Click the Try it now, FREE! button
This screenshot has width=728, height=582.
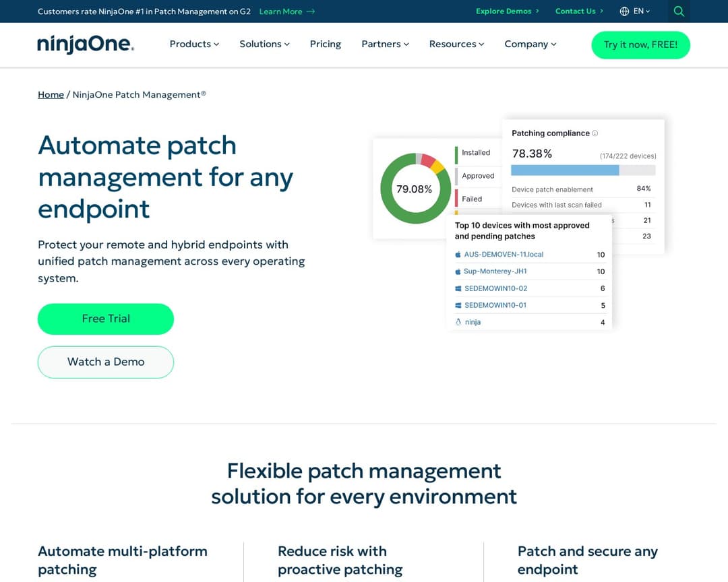tap(640, 45)
